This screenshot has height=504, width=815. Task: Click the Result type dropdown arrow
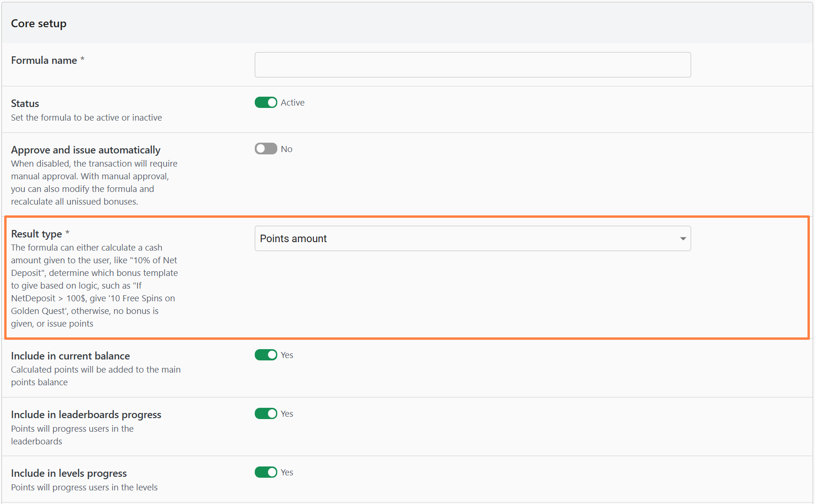683,238
